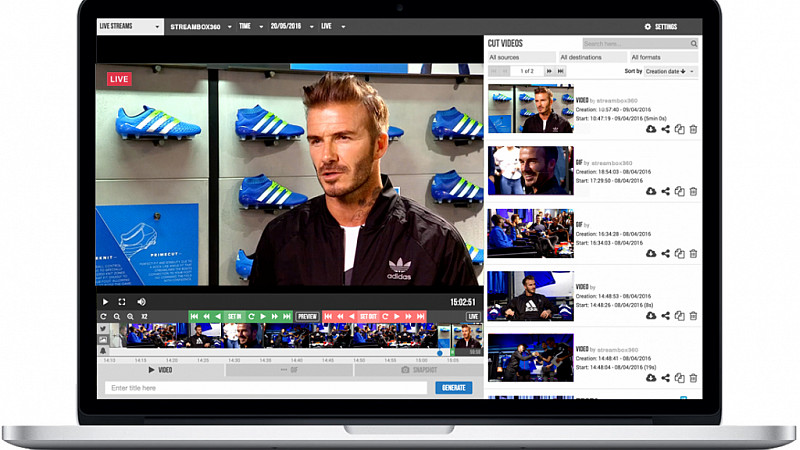The height and width of the screenshot is (450, 800).
Task: Delete the GIF created 18:54:03
Action: (693, 192)
